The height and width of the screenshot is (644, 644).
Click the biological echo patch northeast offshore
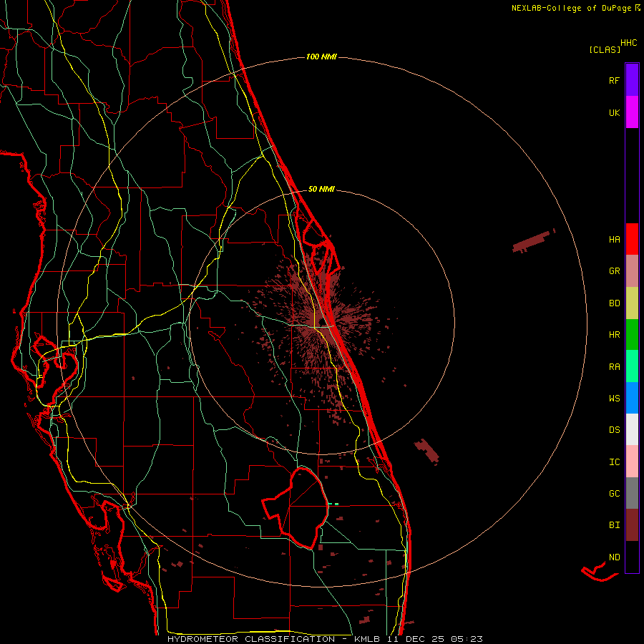531,242
